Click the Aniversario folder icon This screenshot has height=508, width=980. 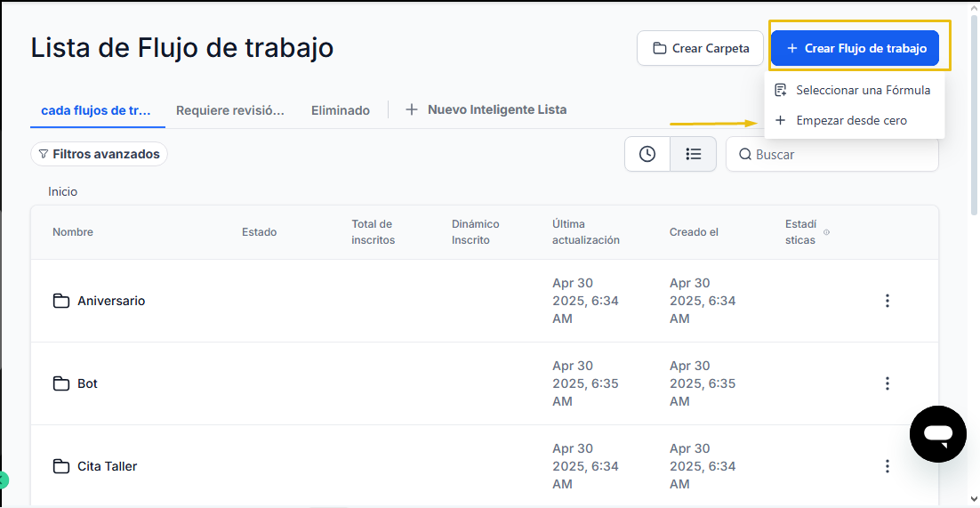pyautogui.click(x=60, y=301)
